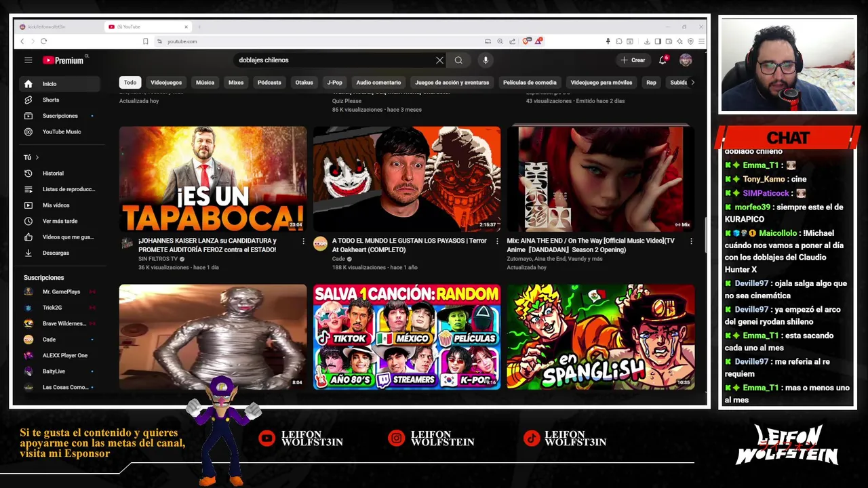This screenshot has width=868, height=488.
Task: Open options menu for Payasos Terror video
Action: coord(497,241)
